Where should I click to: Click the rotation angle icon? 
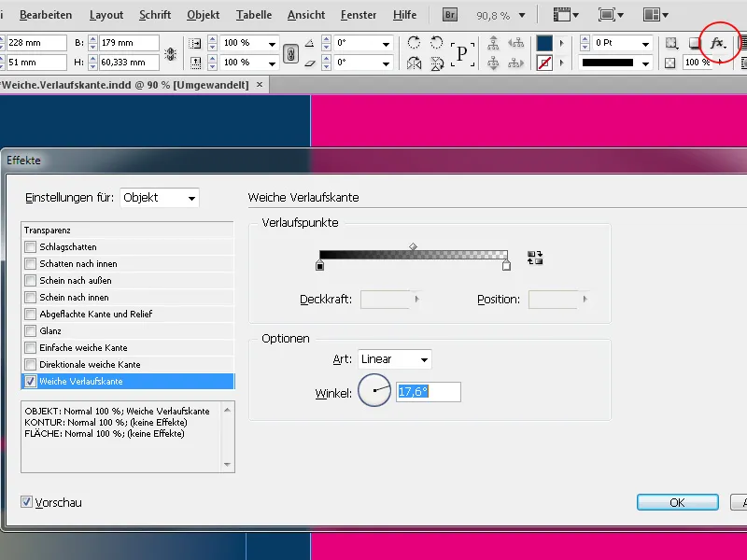(x=310, y=43)
